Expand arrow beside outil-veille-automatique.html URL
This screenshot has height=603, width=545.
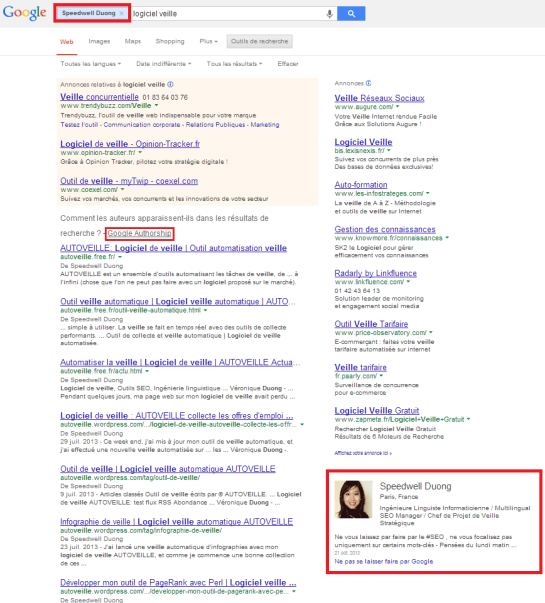[205, 310]
